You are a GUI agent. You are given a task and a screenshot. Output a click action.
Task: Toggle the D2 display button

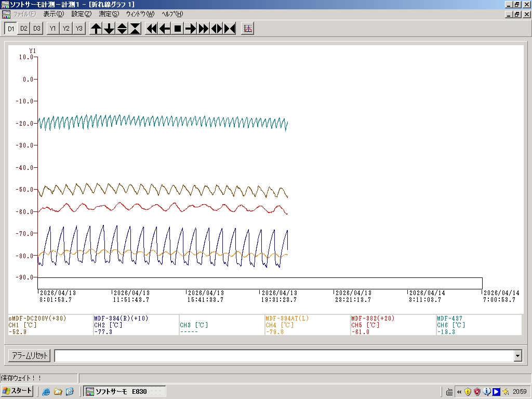(x=23, y=29)
